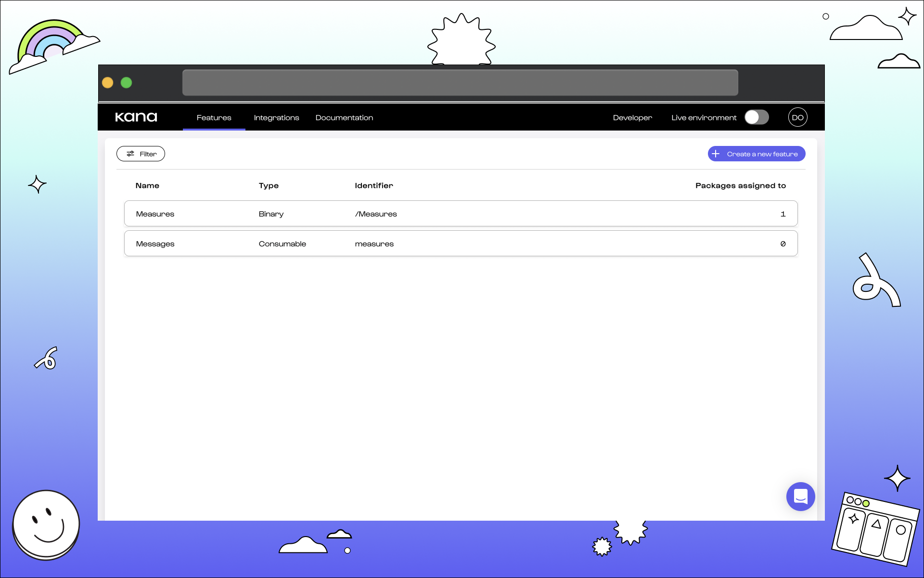Toggle the Live environment switch
The width and height of the screenshot is (924, 578).
click(757, 117)
